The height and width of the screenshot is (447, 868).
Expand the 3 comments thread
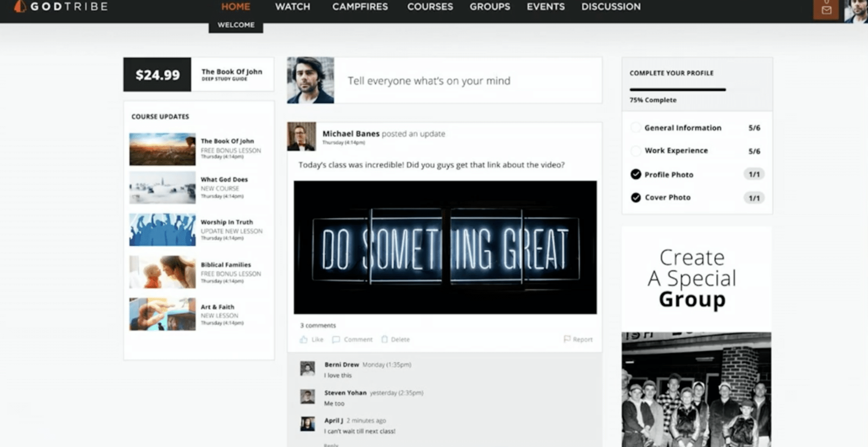coord(318,325)
